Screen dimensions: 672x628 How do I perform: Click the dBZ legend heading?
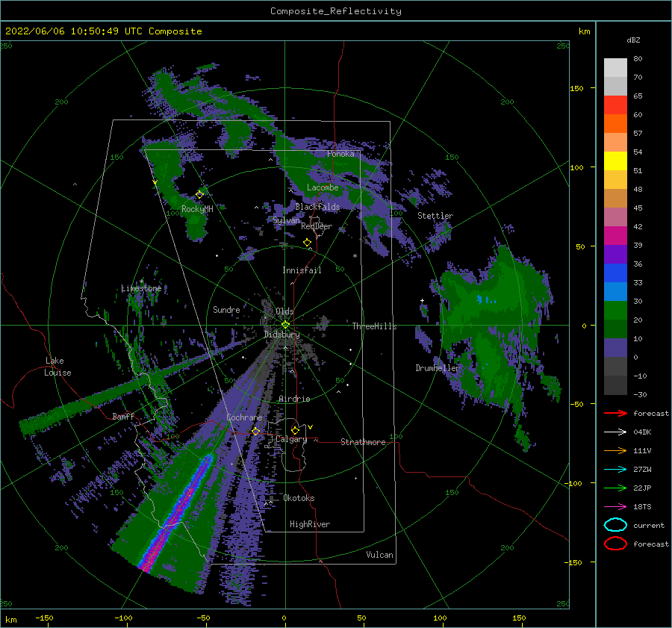click(x=633, y=40)
